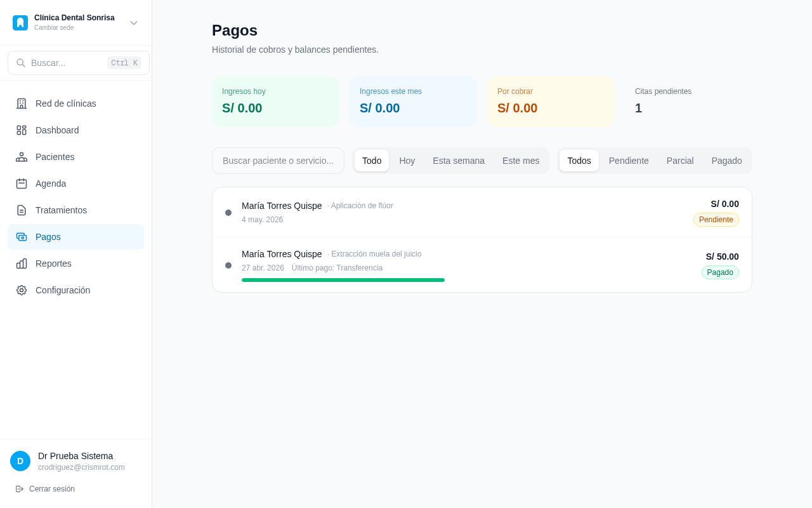Image resolution: width=812 pixels, height=508 pixels.
Task: Click the Por cobrar summary card
Action: point(551,102)
